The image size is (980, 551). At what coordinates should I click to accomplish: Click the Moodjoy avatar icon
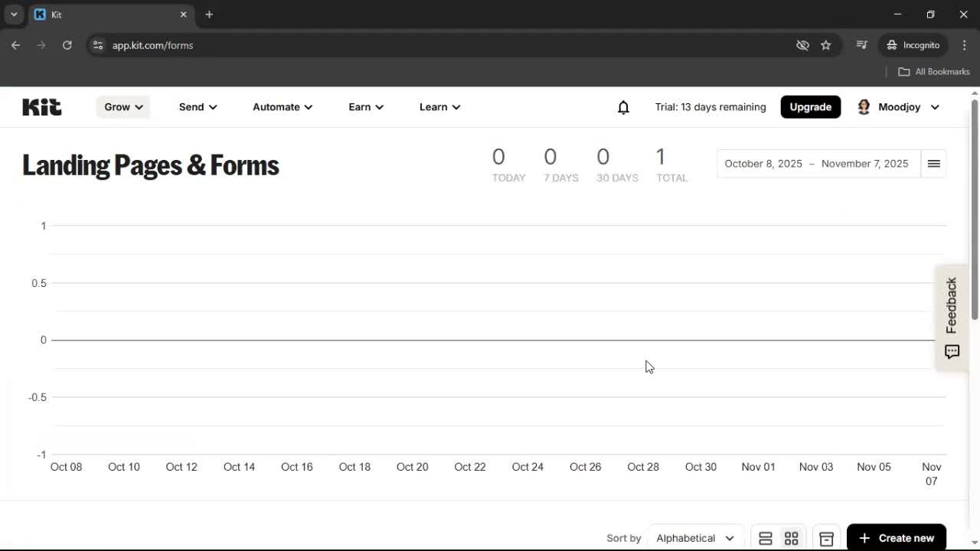point(864,106)
